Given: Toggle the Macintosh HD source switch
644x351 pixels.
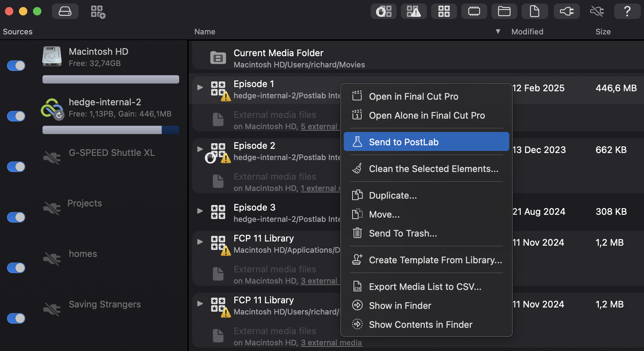Looking at the screenshot, I should click(16, 66).
